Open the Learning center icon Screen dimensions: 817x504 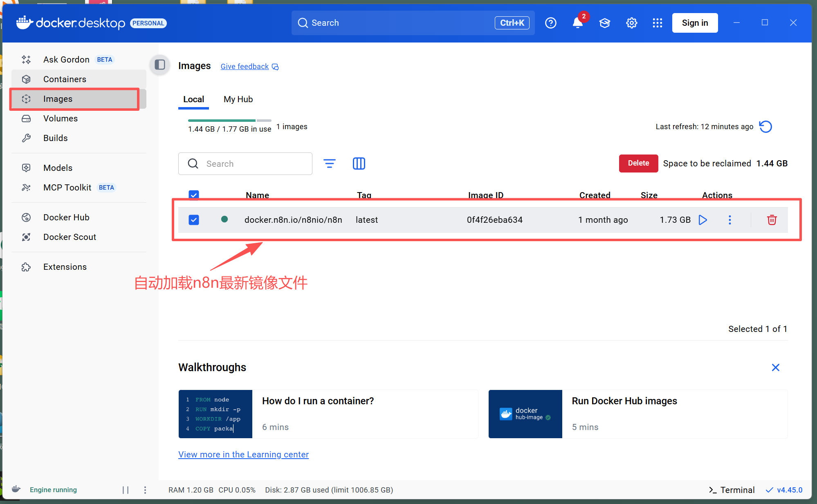pos(604,23)
